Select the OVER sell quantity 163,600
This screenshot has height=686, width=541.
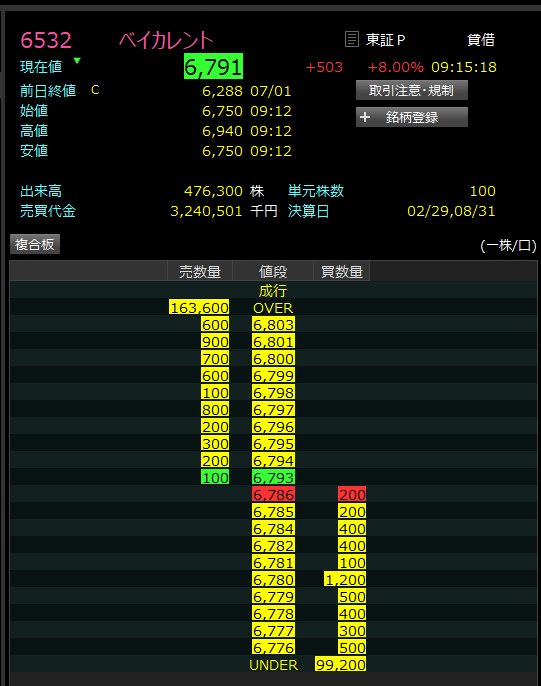pyautogui.click(x=199, y=308)
